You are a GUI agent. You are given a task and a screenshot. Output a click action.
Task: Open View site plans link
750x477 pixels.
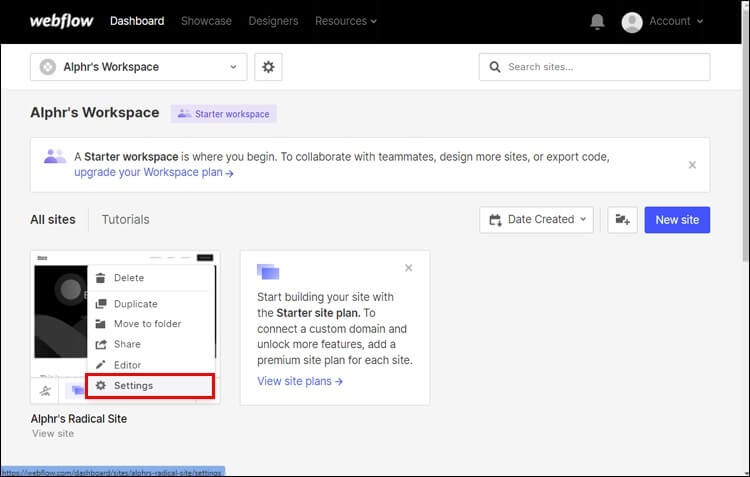click(x=300, y=381)
